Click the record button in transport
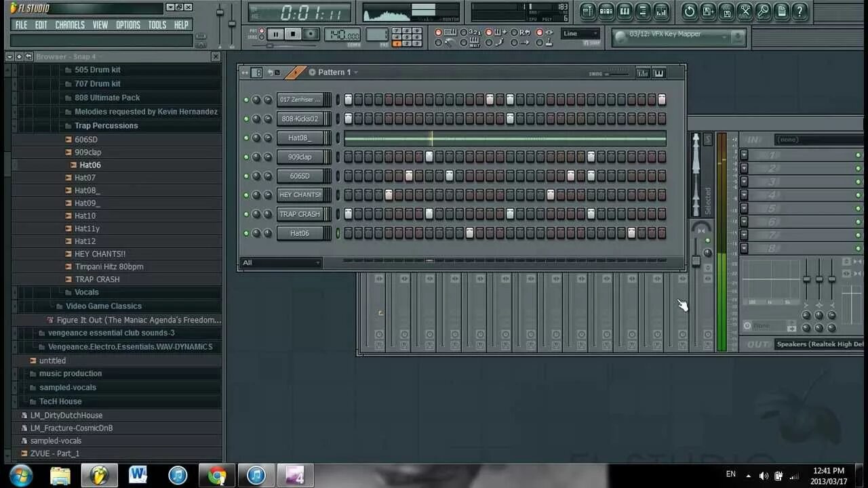 [311, 34]
